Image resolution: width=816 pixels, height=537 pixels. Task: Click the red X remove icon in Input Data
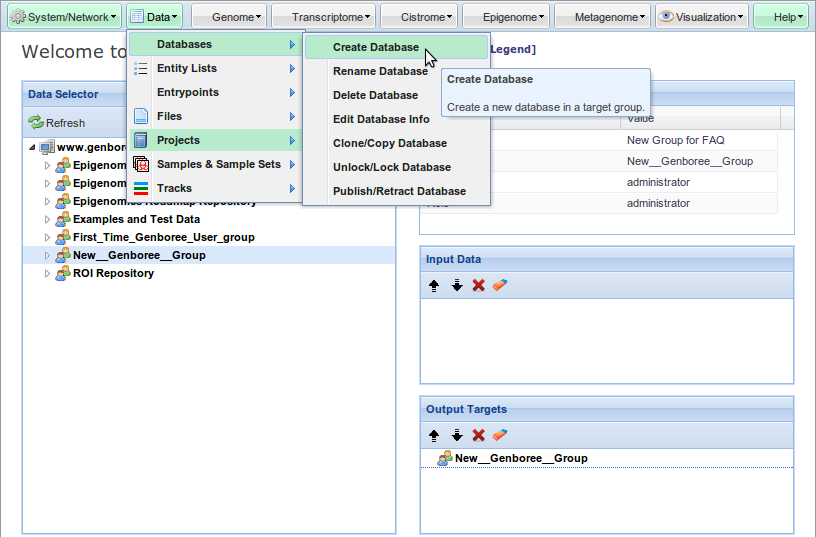[x=479, y=285]
